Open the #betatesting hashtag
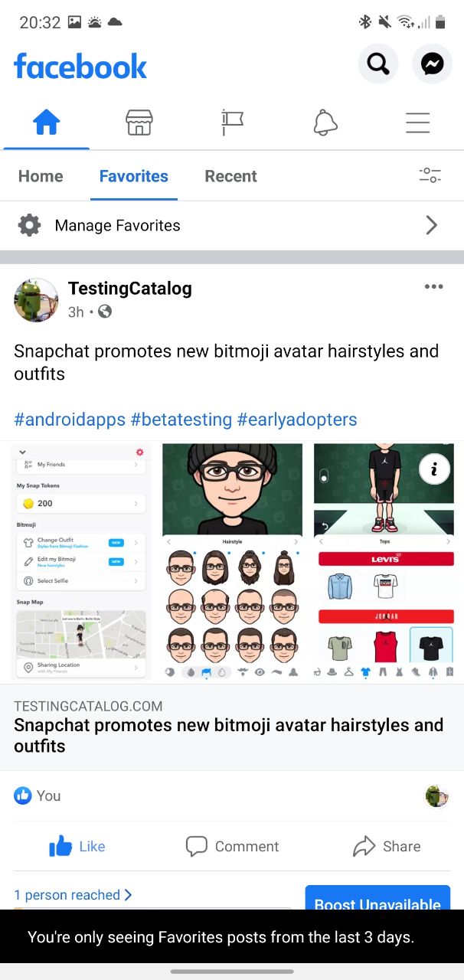464x980 pixels. [x=181, y=420]
